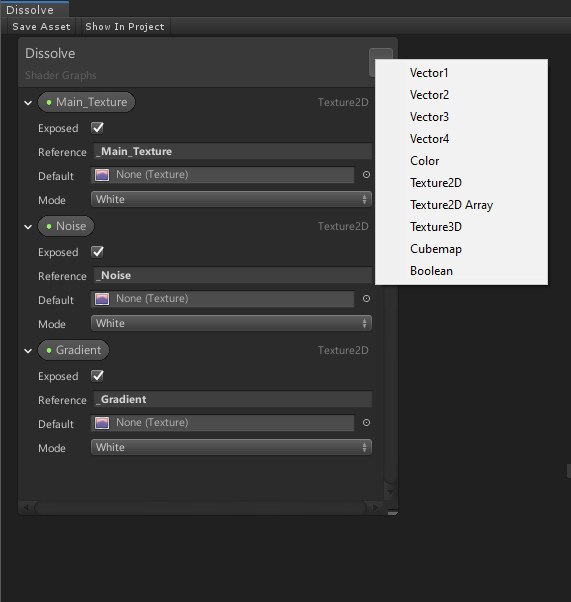Click the _Gradient reference field

(x=233, y=399)
